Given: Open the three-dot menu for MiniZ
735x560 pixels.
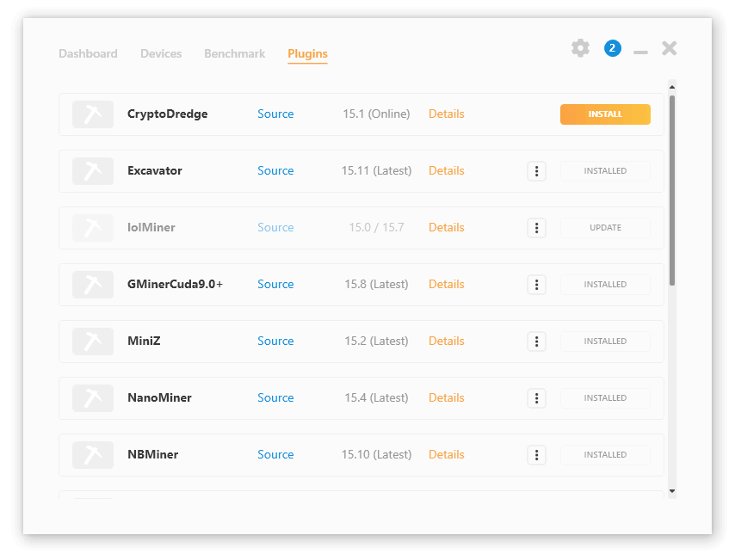Looking at the screenshot, I should (536, 342).
